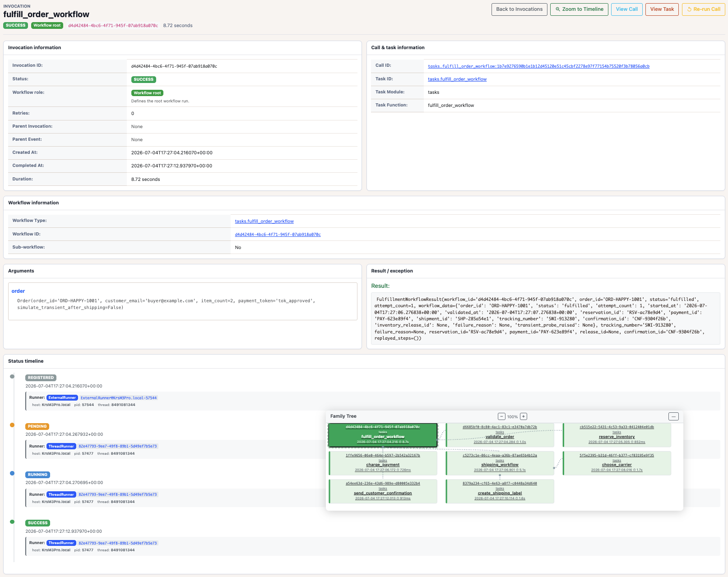Image resolution: width=728 pixels, height=577 pixels.
Task: Click the c5273c1e ID on shipping_workflow node
Action: point(500,455)
